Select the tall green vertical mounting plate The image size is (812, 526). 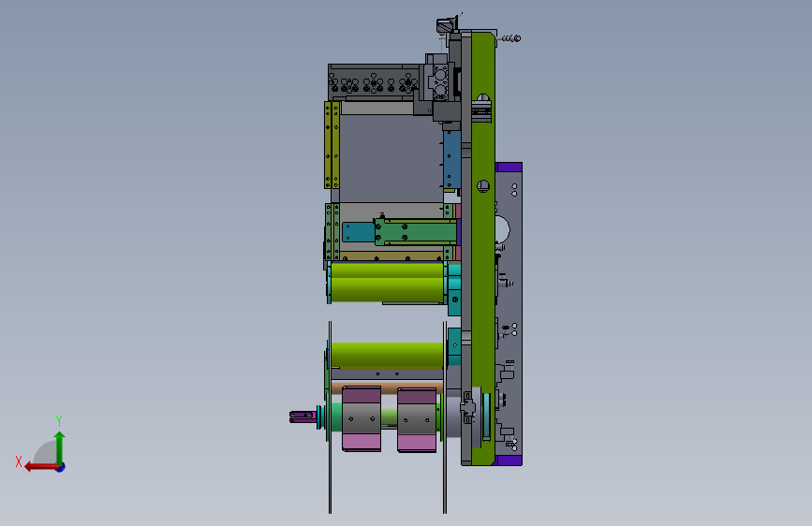[x=483, y=249]
